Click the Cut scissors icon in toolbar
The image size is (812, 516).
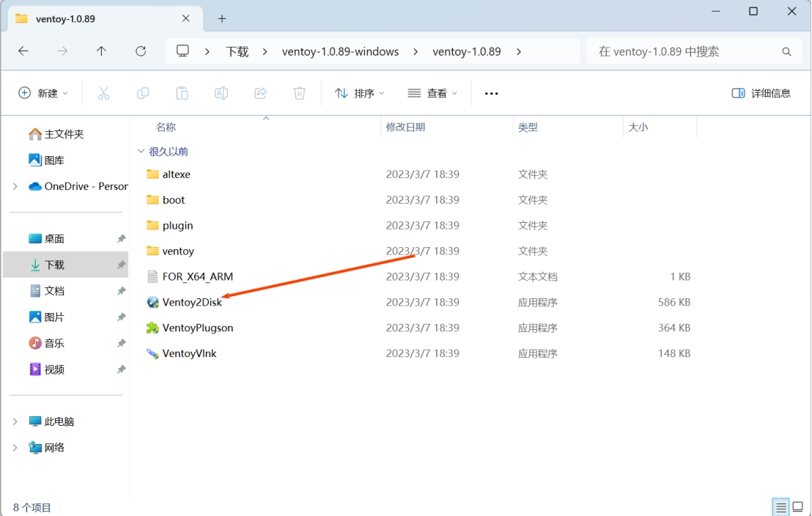103,93
